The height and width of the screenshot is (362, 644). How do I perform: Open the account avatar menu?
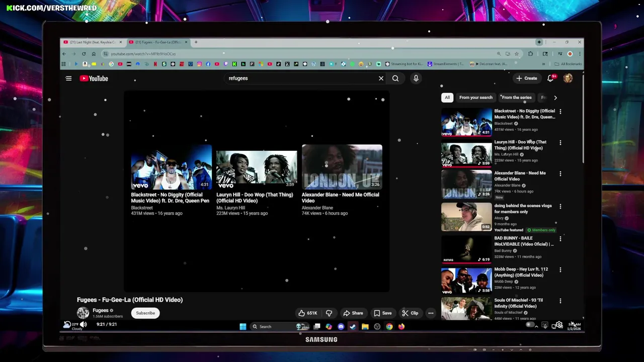click(568, 78)
